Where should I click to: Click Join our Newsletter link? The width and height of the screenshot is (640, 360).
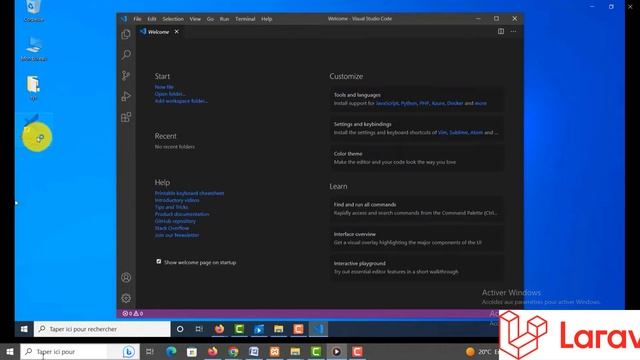tap(177, 235)
